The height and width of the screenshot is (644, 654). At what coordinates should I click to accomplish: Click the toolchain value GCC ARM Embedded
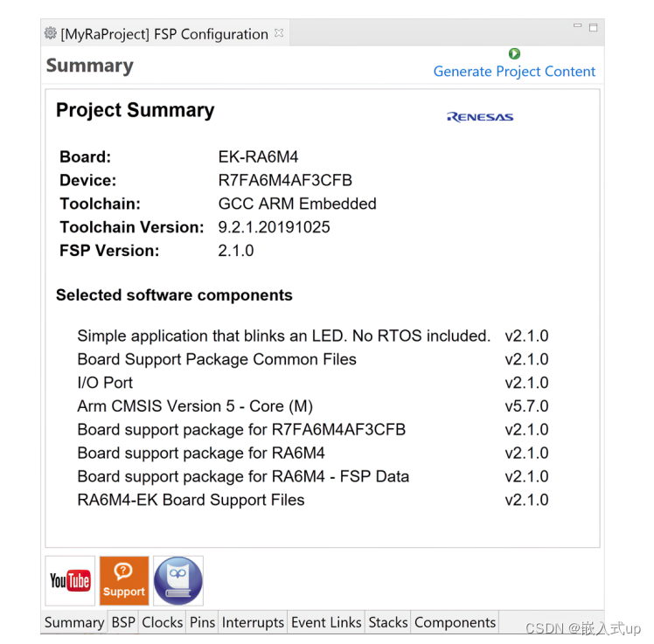click(x=297, y=204)
